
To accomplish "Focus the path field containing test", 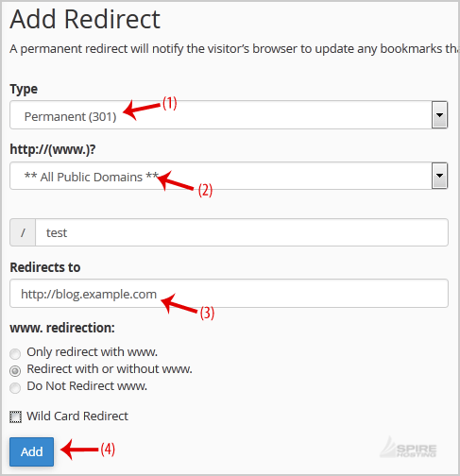I will point(242,232).
